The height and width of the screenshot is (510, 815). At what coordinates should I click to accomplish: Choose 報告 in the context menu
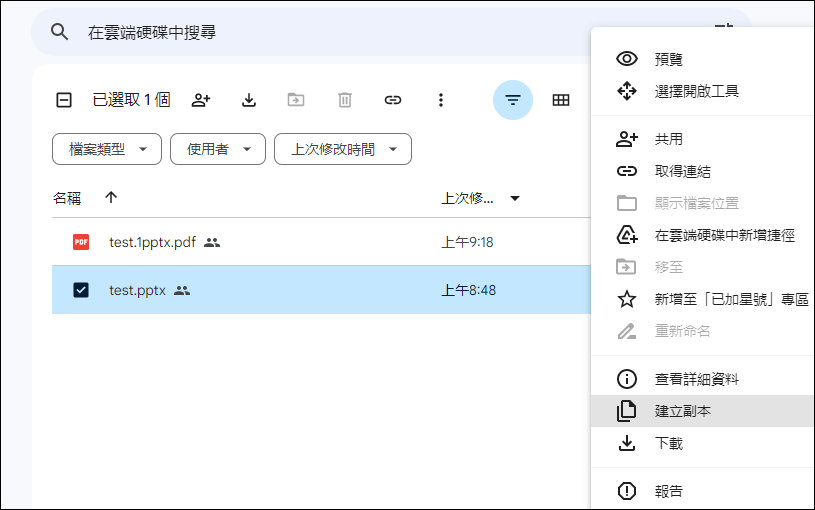[703, 491]
